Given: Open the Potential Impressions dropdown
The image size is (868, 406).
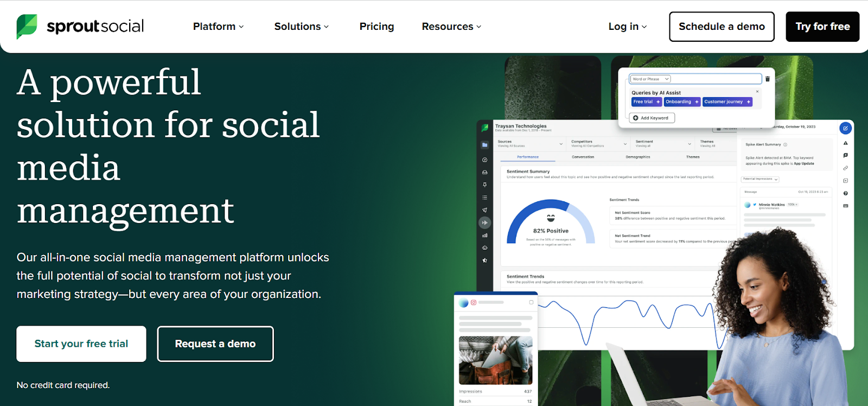Looking at the screenshot, I should point(760,179).
